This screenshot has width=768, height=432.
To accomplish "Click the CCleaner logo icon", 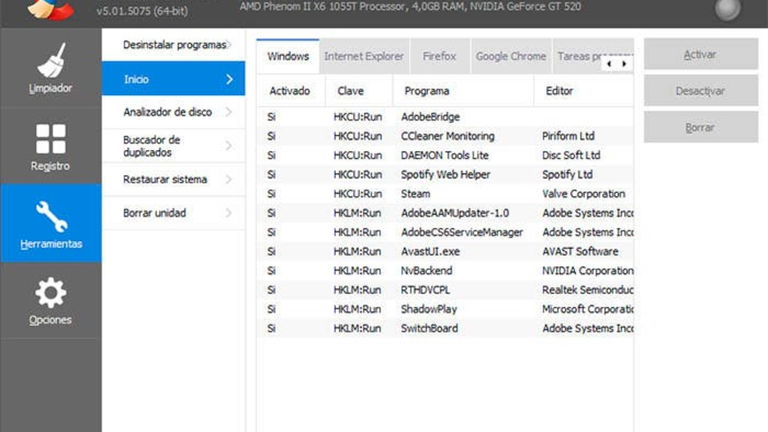I will [50, 9].
